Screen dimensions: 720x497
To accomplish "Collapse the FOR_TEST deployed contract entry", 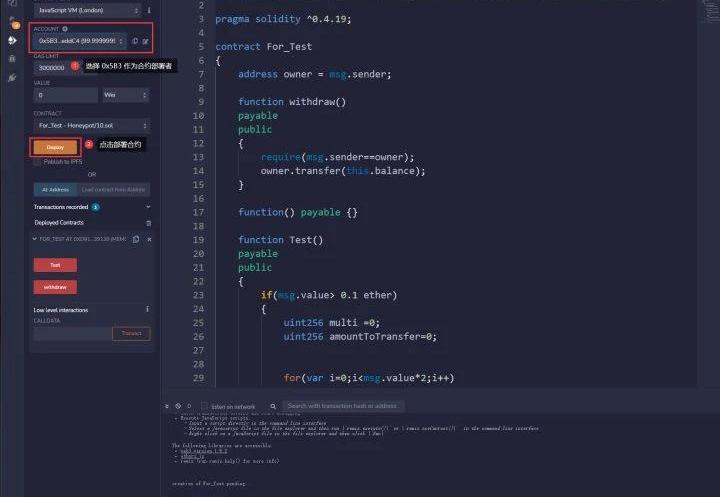I will (34, 239).
